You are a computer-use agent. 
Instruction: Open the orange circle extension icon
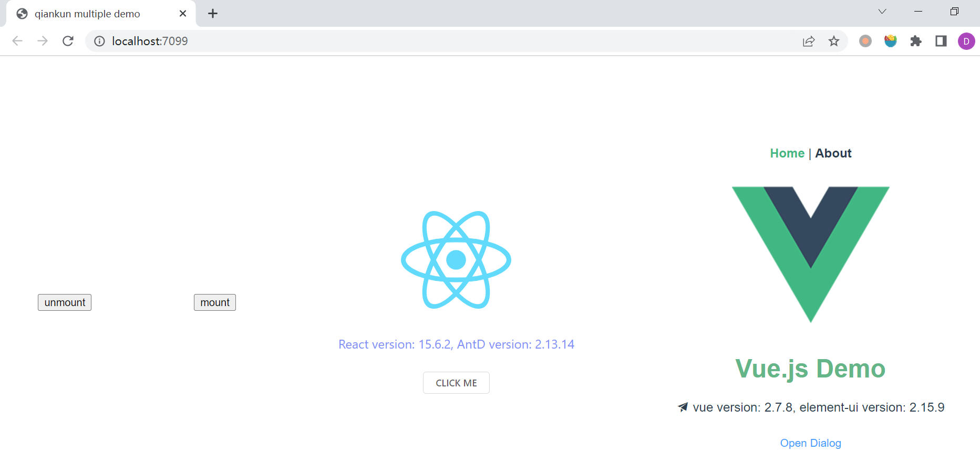click(865, 41)
